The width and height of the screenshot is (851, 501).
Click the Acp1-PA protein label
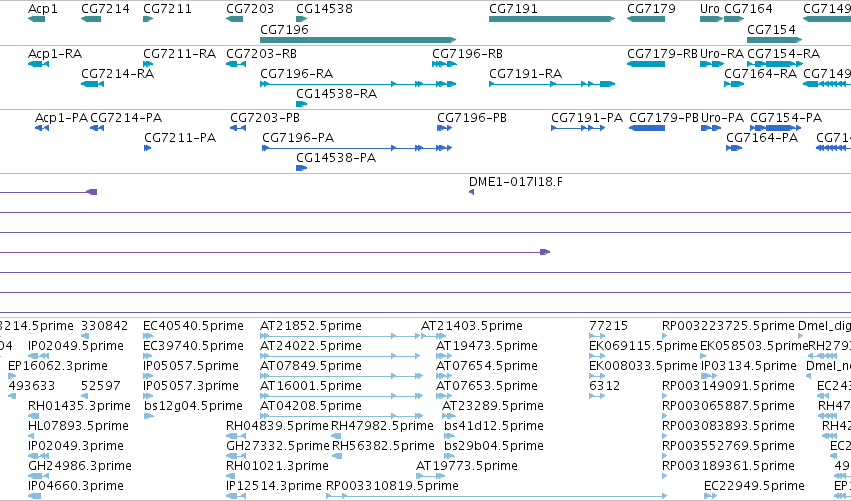click(x=61, y=118)
